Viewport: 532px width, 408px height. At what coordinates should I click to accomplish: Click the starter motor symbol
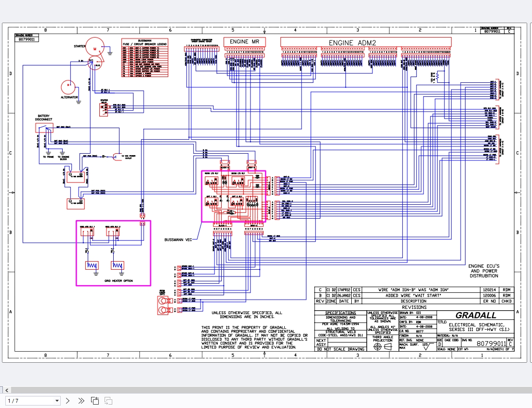click(94, 50)
